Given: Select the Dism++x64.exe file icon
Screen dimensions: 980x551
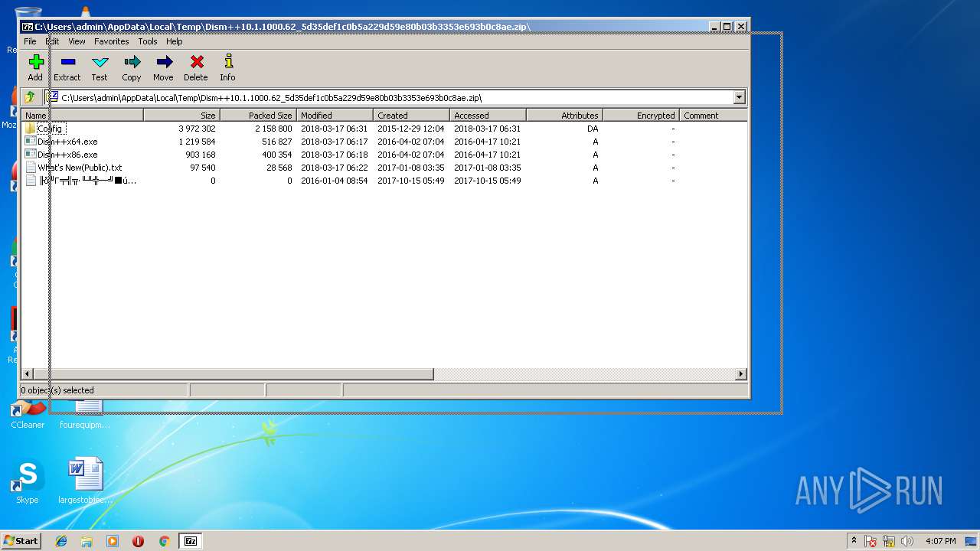Looking at the screenshot, I should click(31, 142).
